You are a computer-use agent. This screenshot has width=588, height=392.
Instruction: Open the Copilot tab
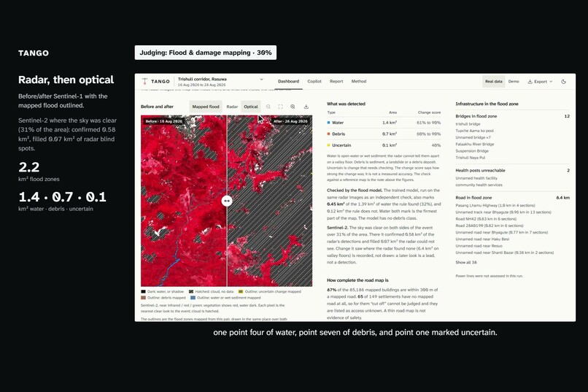314,82
